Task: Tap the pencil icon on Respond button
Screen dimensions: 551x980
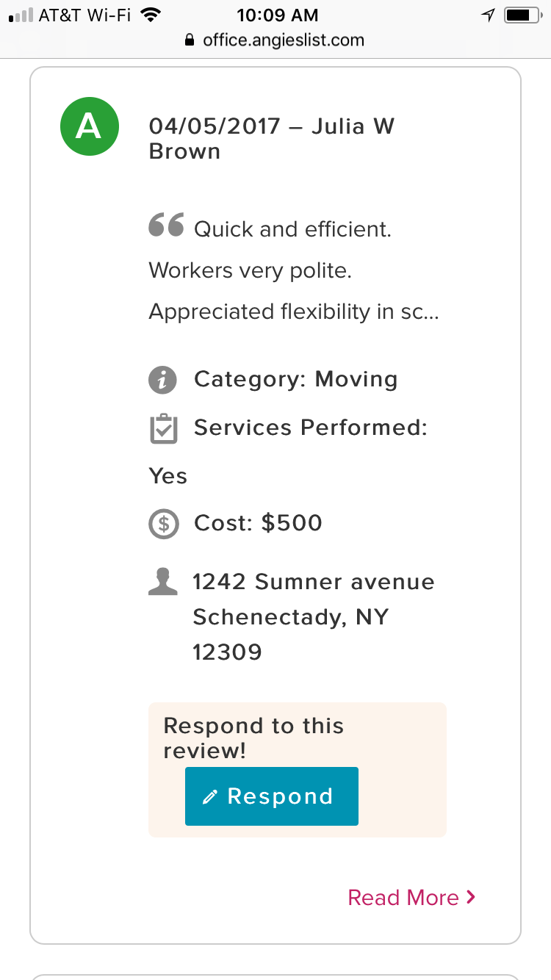Action: coord(210,797)
